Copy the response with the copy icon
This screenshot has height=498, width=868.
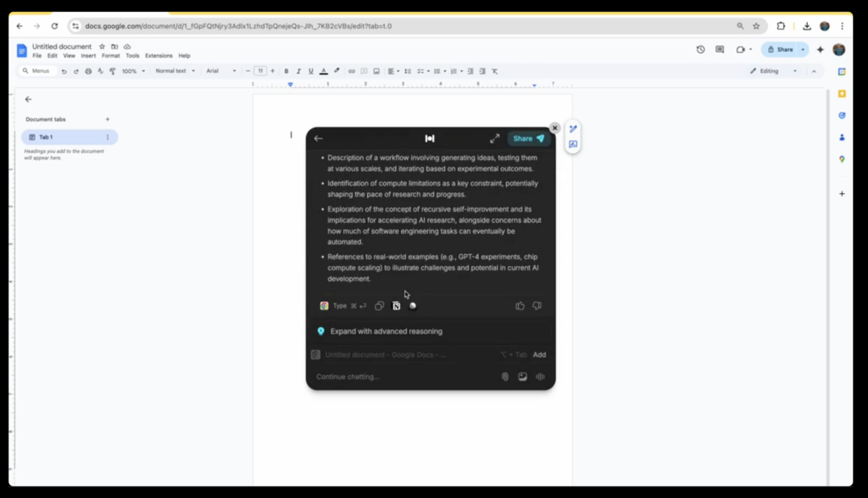(x=380, y=306)
